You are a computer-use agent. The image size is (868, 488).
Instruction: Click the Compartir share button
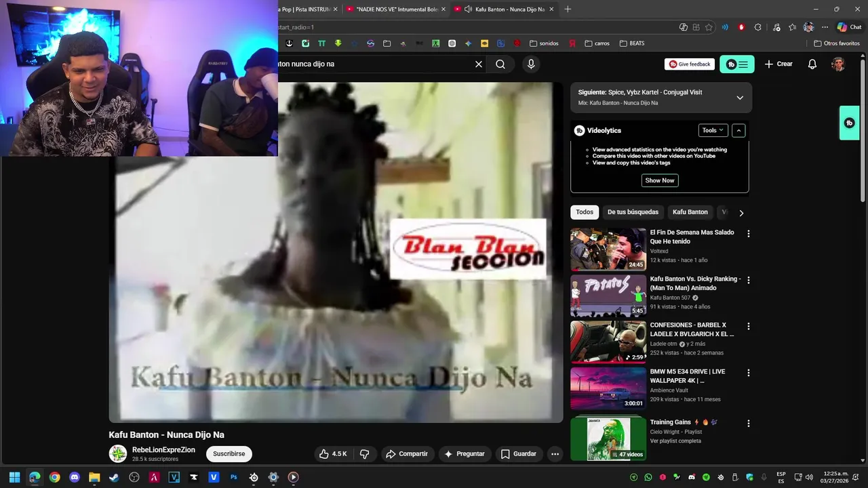click(x=407, y=454)
